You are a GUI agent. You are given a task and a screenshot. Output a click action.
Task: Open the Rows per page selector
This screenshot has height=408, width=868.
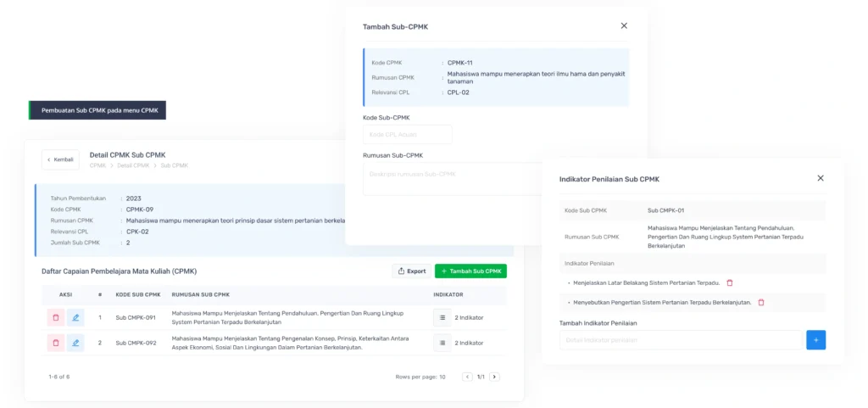(420, 377)
